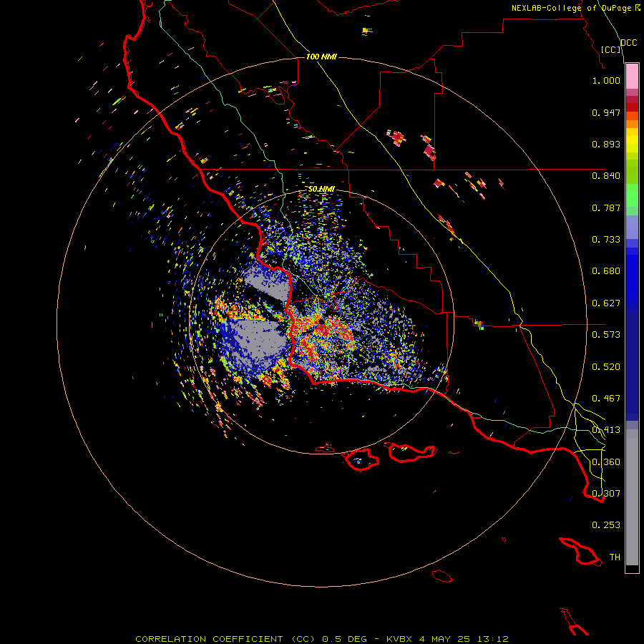This screenshot has width=644, height=644.
Task: Select the 0.307 scale value
Action: [606, 494]
